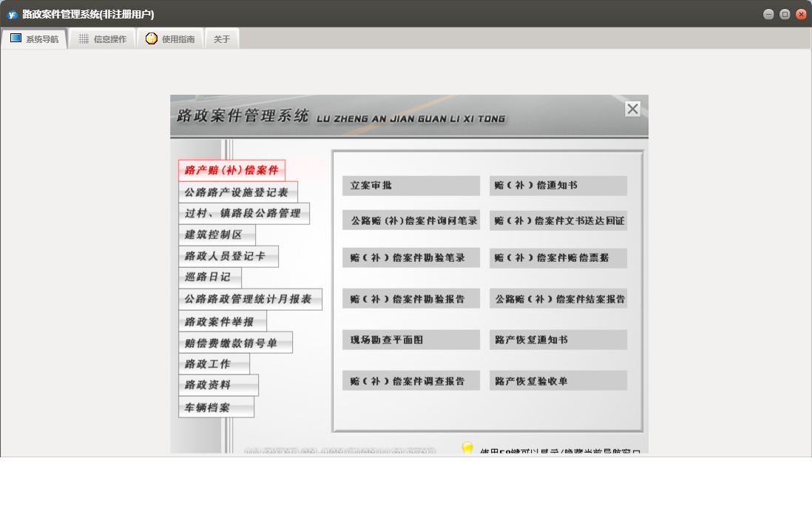The height and width of the screenshot is (532, 812).
Task: Open 巡路日记 category
Action: click(x=209, y=277)
